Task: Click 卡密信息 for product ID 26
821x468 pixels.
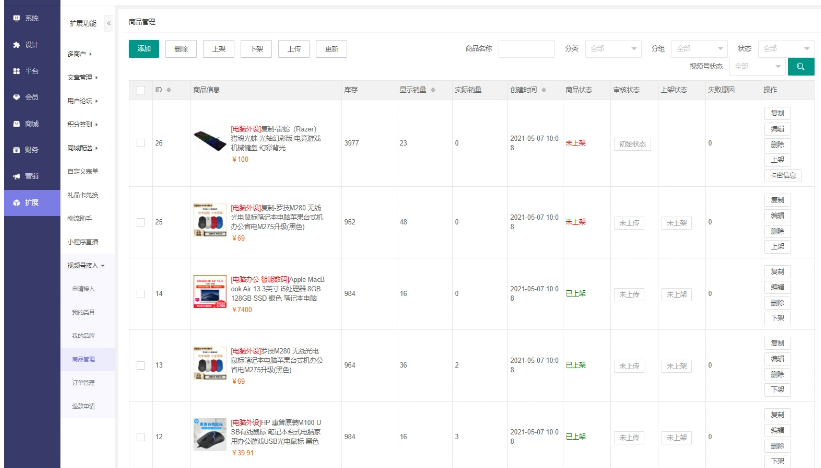Action: [783, 175]
